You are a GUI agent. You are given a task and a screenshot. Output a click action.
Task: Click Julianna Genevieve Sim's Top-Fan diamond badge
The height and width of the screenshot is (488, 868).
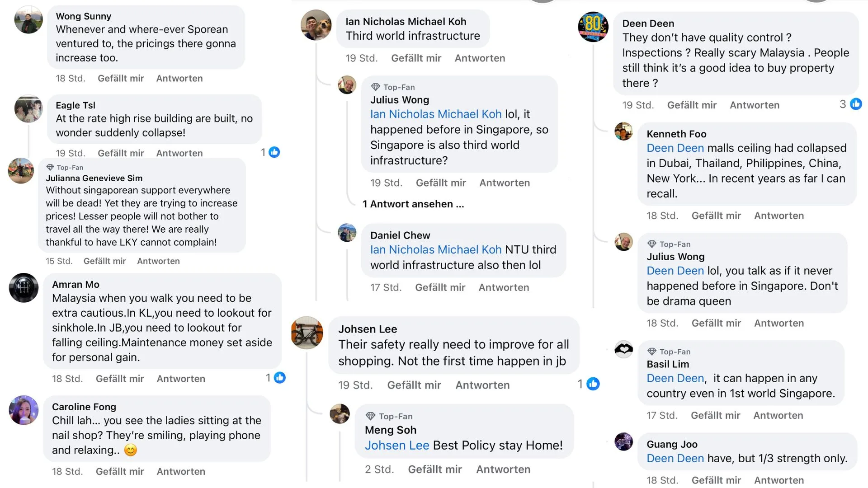point(50,167)
